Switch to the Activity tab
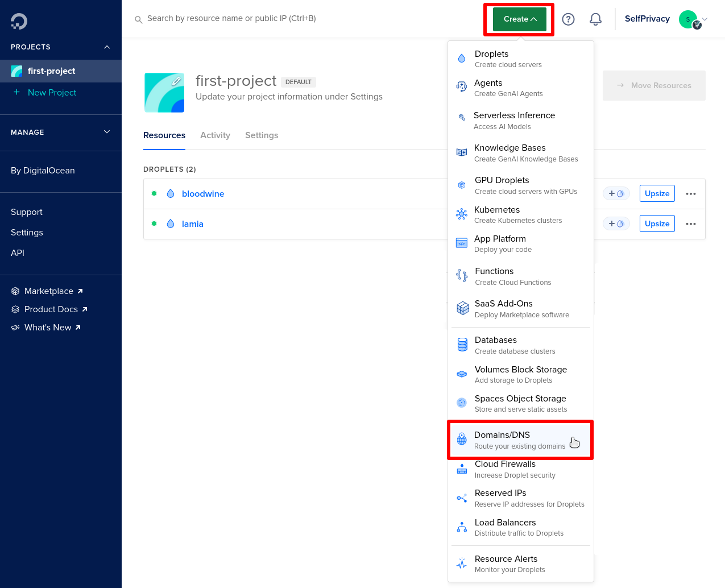Image resolution: width=725 pixels, height=588 pixels. click(215, 135)
